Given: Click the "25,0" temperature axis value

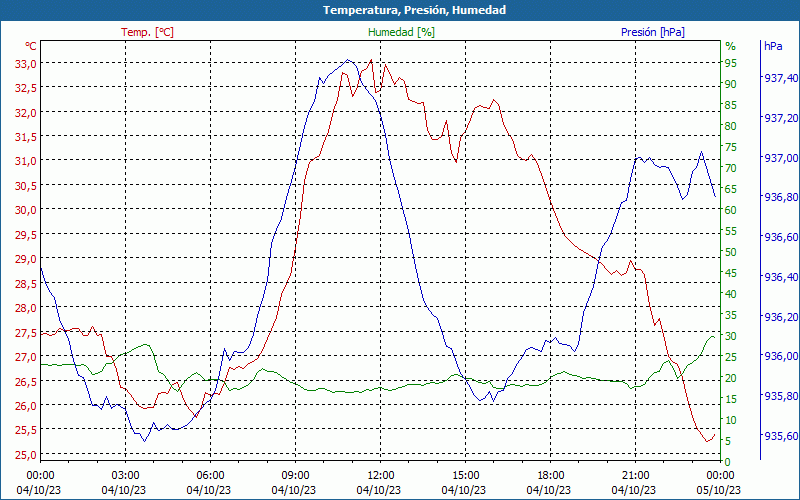Looking at the screenshot, I should pyautogui.click(x=26, y=454).
